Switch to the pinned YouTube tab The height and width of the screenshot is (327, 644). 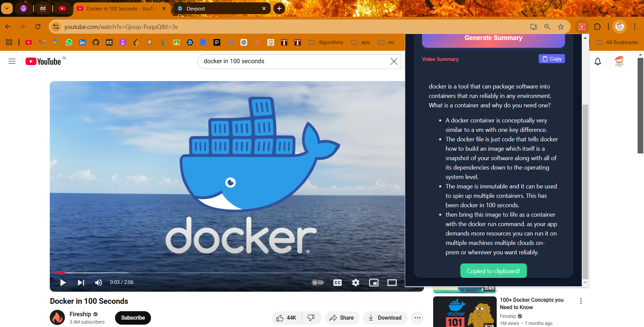(62, 9)
